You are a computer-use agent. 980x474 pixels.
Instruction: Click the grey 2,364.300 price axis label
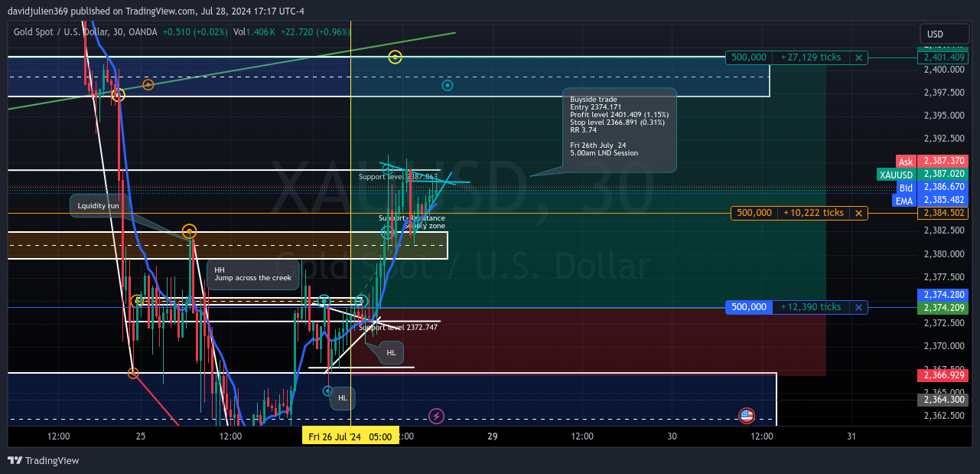point(943,400)
